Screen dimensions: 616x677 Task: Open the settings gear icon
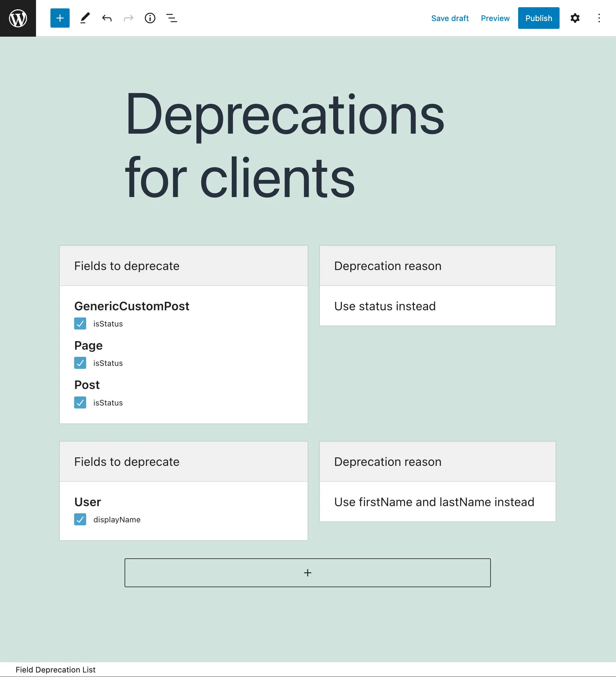pos(575,18)
